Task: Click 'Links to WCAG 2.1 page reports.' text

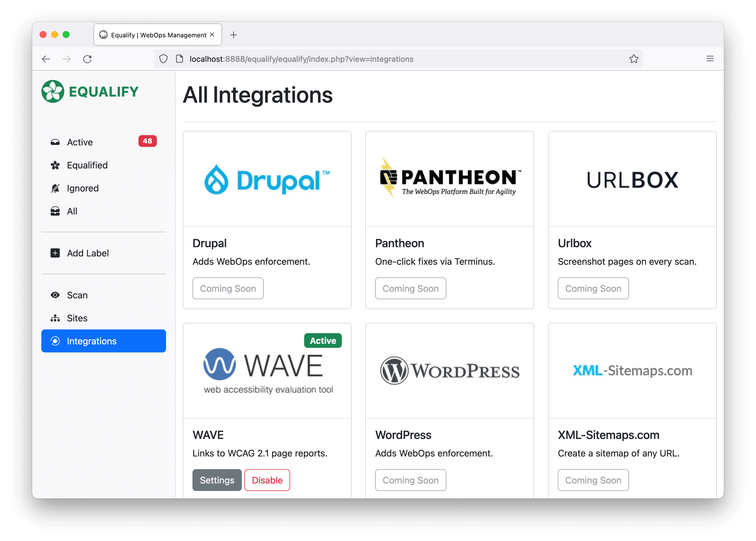Action: pos(260,453)
